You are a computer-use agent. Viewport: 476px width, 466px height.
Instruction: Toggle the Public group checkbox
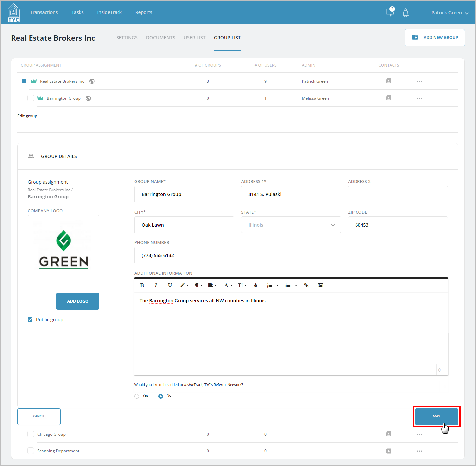(30, 320)
